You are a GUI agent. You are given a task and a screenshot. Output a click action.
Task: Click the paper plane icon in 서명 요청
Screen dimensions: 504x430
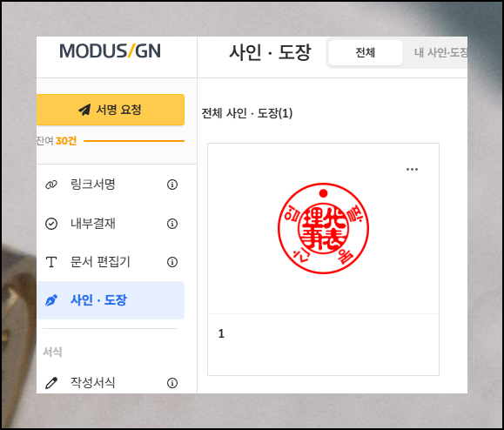pyautogui.click(x=84, y=110)
